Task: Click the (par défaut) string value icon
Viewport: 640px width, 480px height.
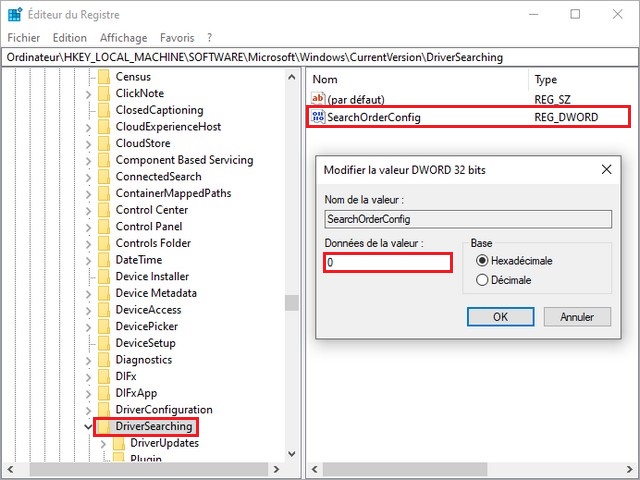Action: point(319,99)
